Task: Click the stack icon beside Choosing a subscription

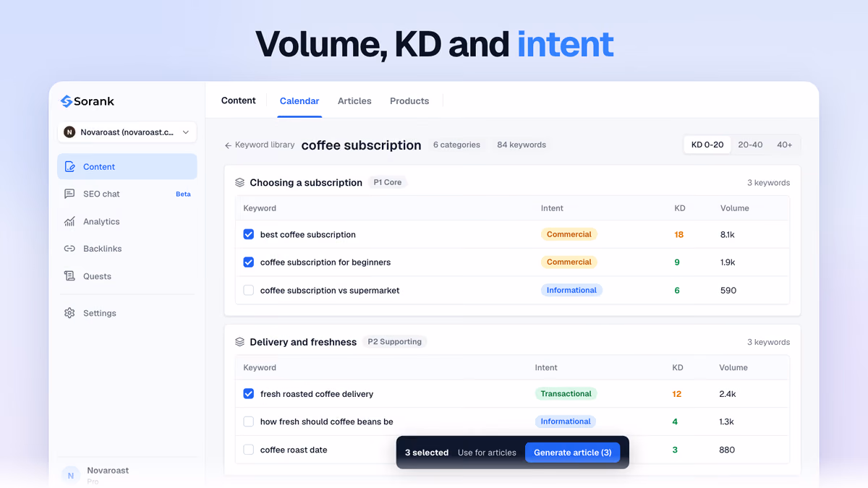Action: click(240, 183)
